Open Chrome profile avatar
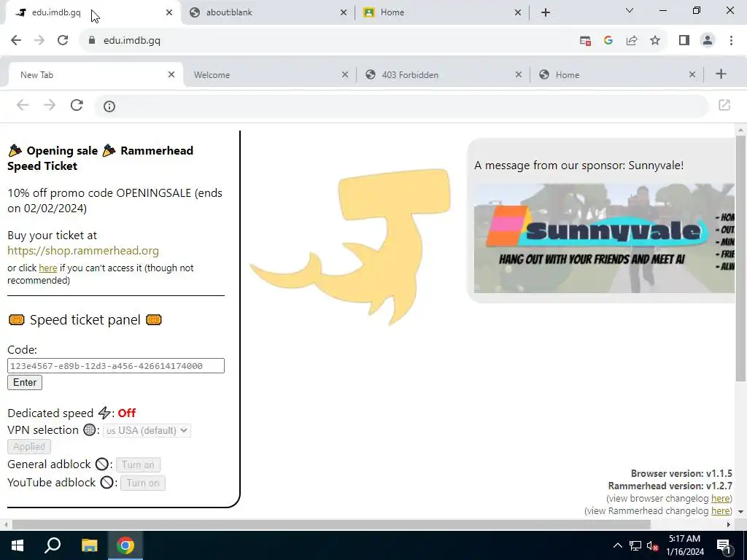Image resolution: width=747 pixels, height=560 pixels. click(708, 41)
